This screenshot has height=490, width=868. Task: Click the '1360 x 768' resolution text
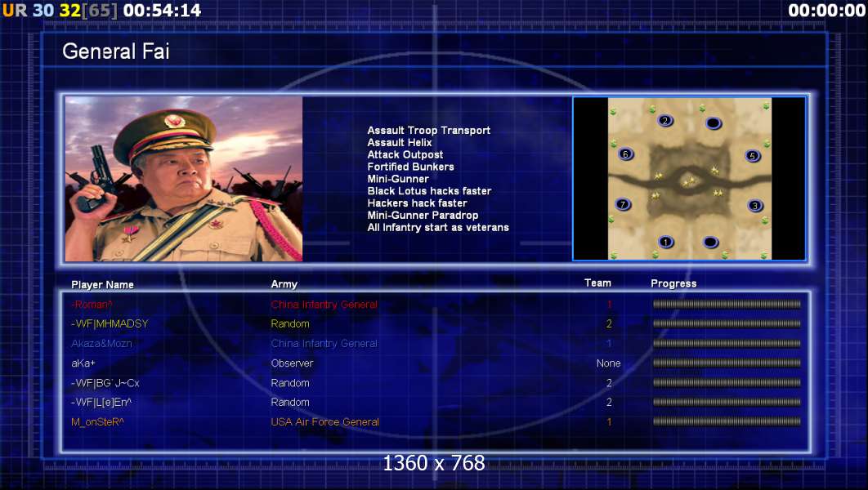click(x=434, y=463)
